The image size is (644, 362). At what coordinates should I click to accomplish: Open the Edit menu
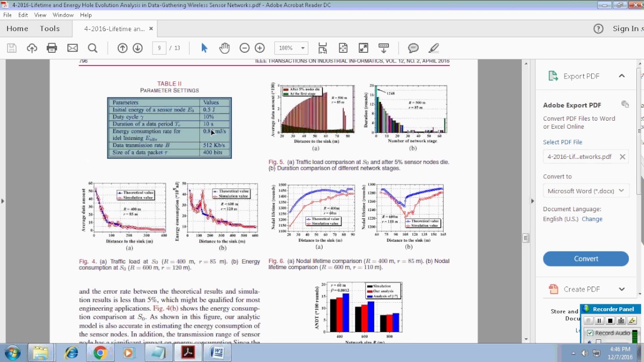click(23, 15)
